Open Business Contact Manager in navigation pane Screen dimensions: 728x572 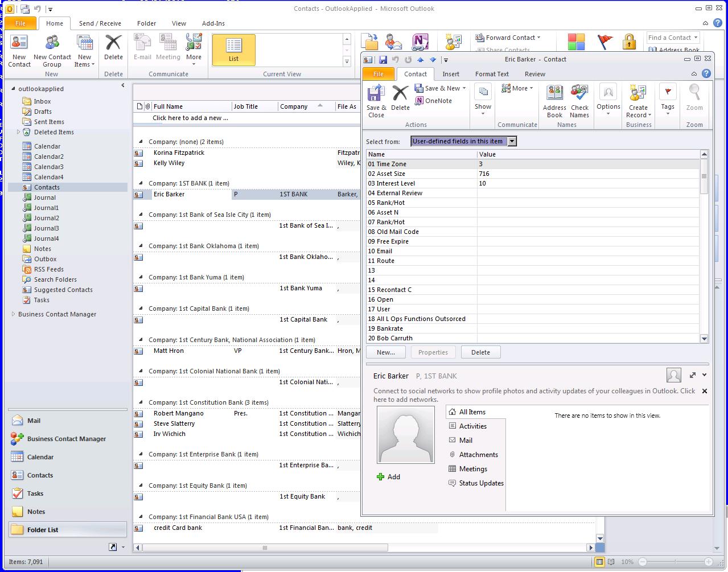click(66, 439)
